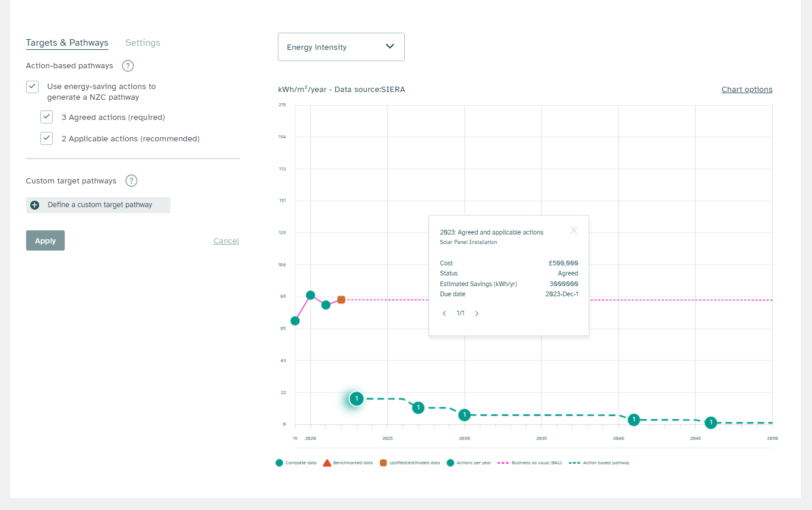This screenshot has width=812, height=510.
Task: Click plus icon to define custom pathway
Action: click(x=35, y=205)
